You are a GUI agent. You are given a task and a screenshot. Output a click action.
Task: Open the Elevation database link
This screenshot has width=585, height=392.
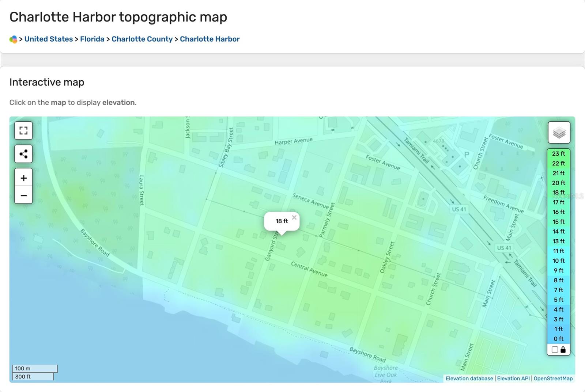click(x=469, y=378)
